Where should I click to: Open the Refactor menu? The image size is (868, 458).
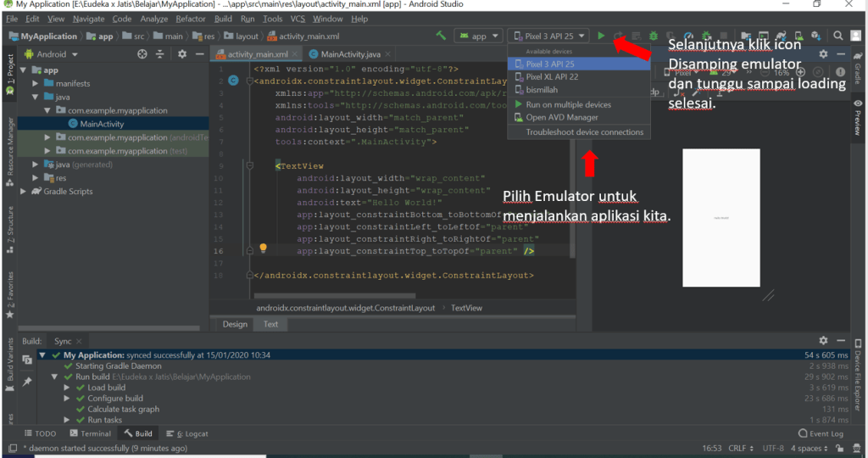point(191,18)
